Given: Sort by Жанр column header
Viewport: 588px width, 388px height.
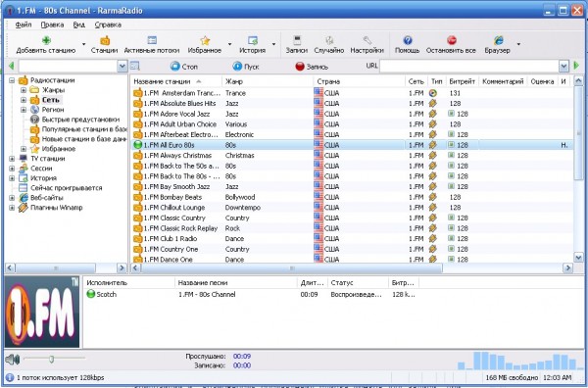Looking at the screenshot, I should pos(268,81).
